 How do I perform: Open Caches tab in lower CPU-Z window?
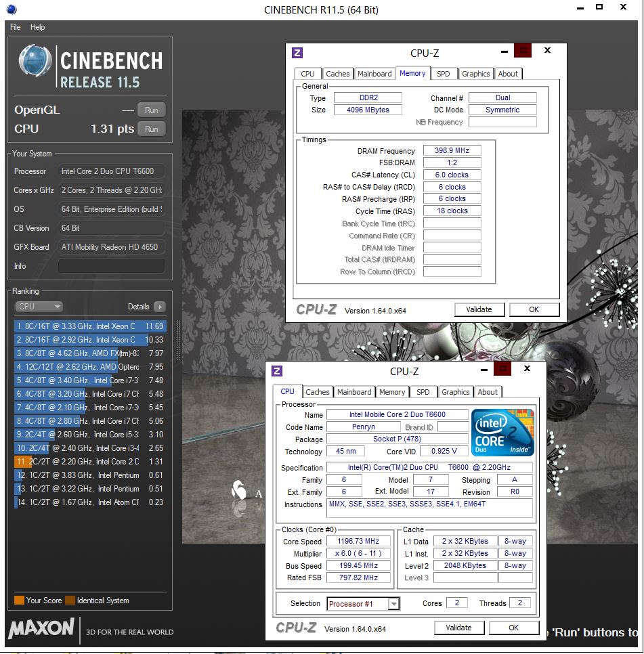(x=317, y=392)
